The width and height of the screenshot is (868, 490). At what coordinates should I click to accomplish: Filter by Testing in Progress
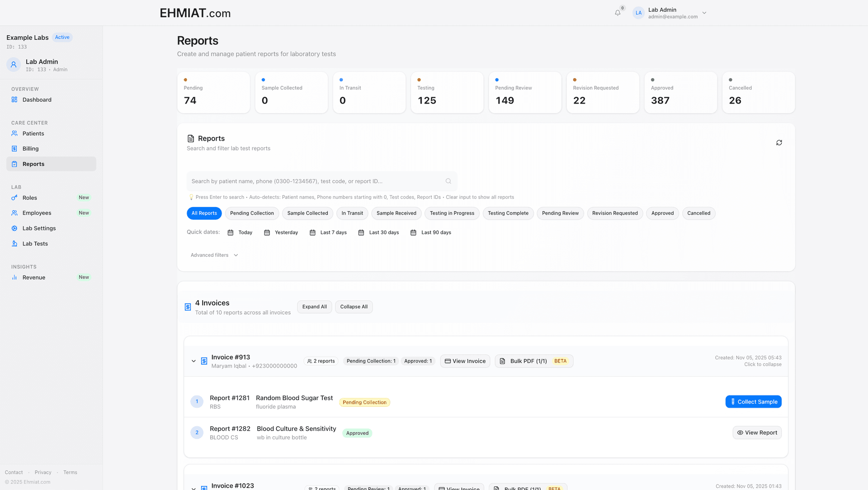[452, 213]
